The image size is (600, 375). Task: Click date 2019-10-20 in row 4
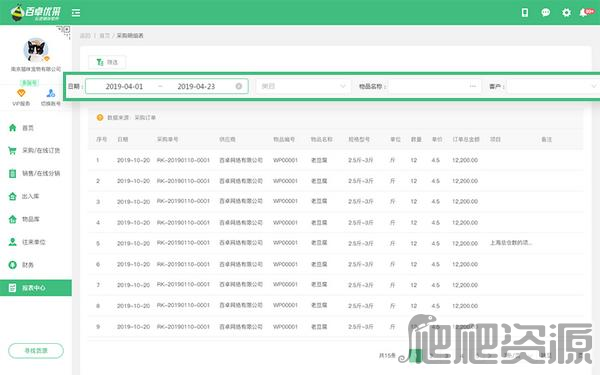pyautogui.click(x=133, y=222)
